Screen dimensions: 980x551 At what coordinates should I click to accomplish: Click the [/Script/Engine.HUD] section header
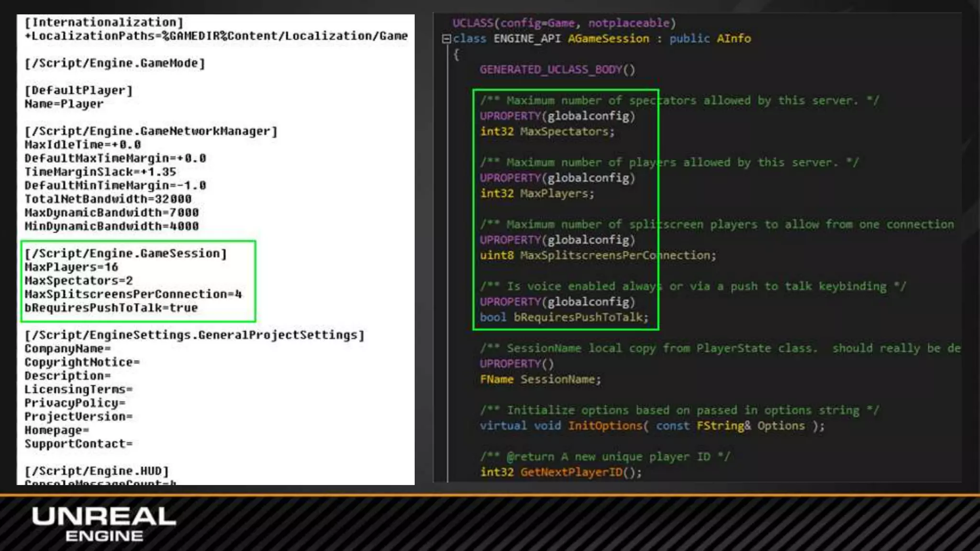pos(97,471)
